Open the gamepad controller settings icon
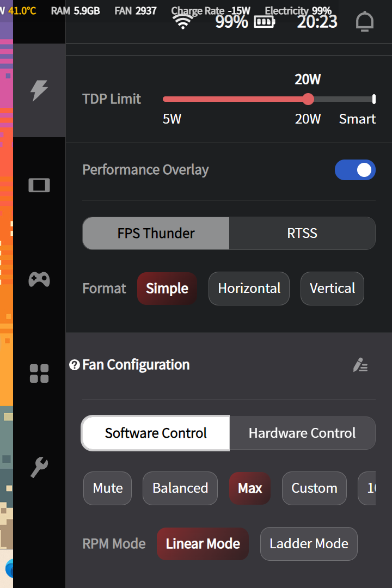 point(39,279)
